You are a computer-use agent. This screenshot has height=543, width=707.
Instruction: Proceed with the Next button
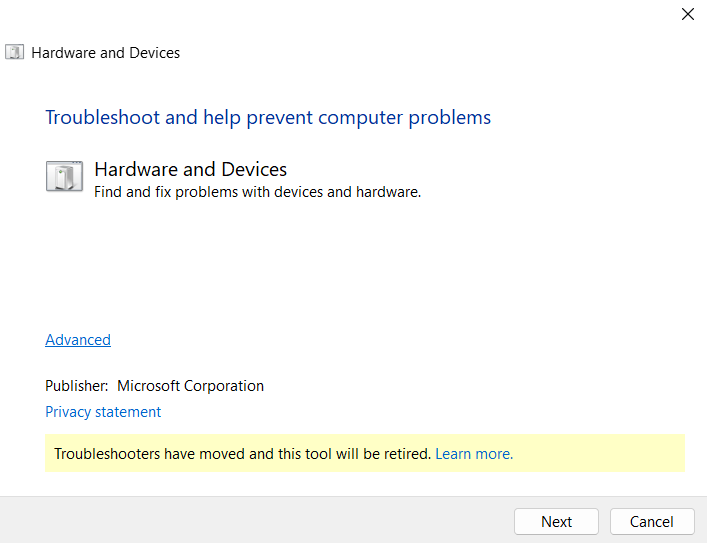pos(556,521)
